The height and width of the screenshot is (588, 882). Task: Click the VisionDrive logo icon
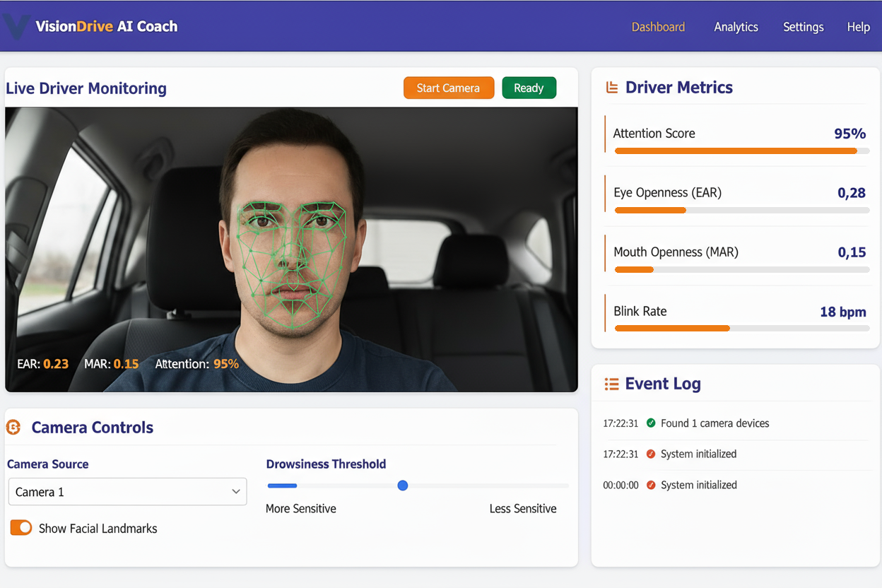[x=16, y=26]
